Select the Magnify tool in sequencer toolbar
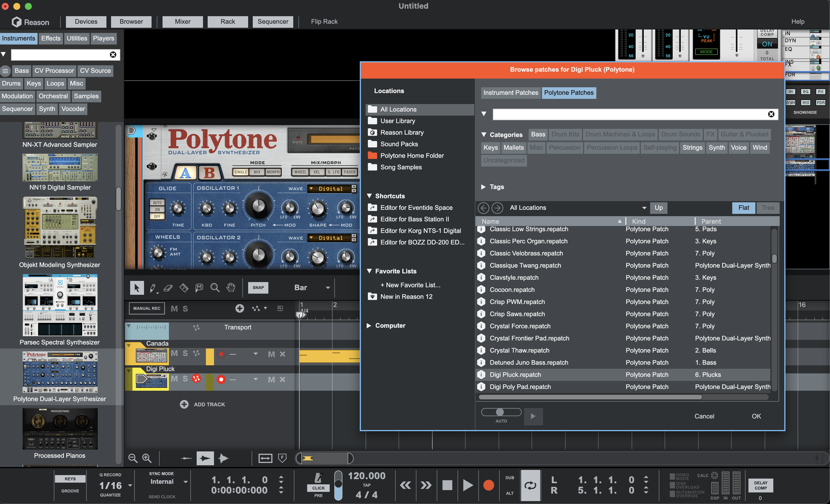Viewport: 830px width, 504px height. click(215, 288)
